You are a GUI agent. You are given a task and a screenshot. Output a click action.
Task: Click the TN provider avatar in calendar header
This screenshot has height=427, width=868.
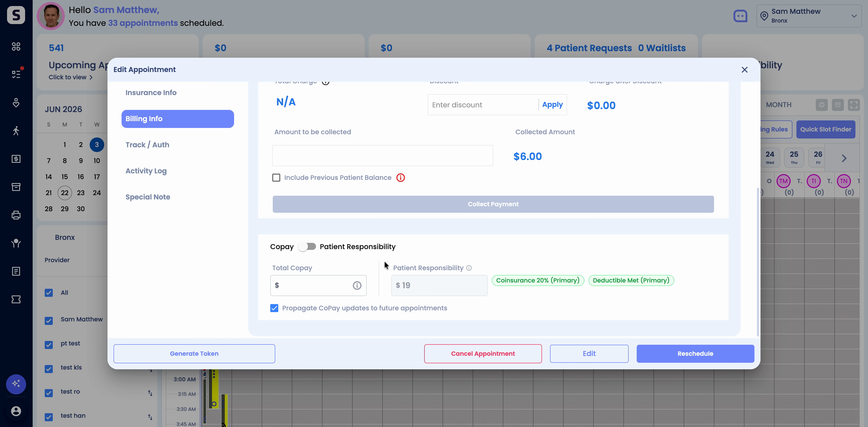(x=843, y=181)
